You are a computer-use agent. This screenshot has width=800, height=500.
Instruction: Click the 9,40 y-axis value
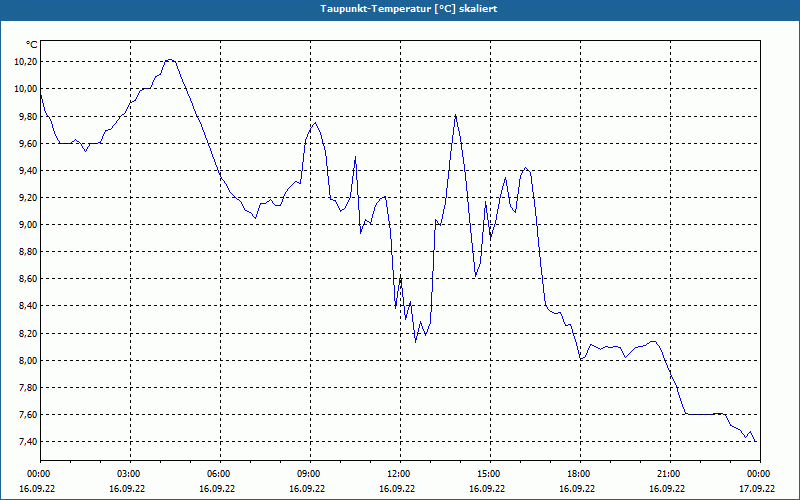click(29, 170)
